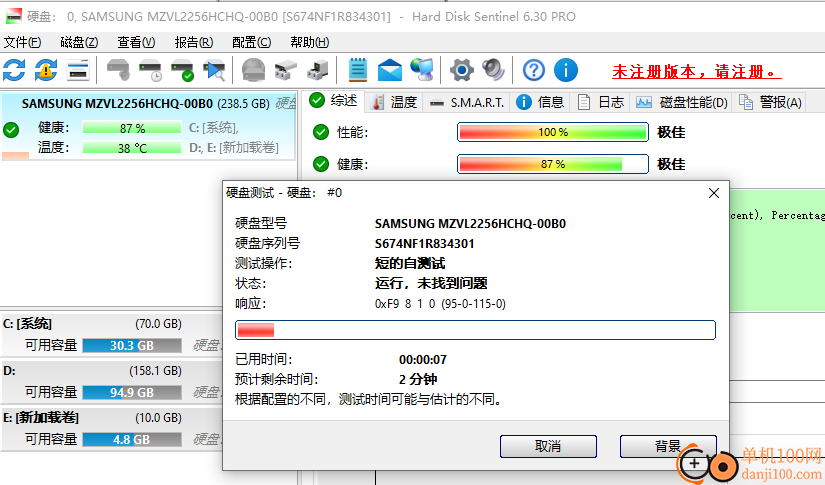Open configuration via the gear icon
825x485 pixels.
tap(461, 70)
